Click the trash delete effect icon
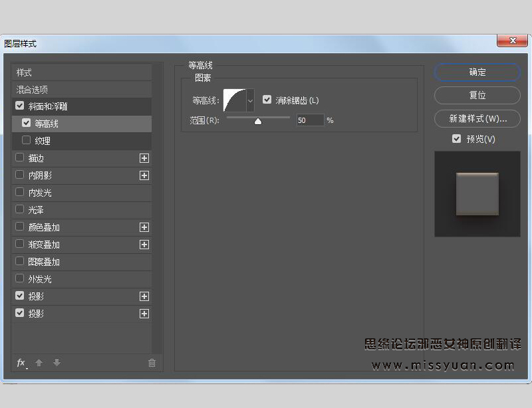 point(152,363)
